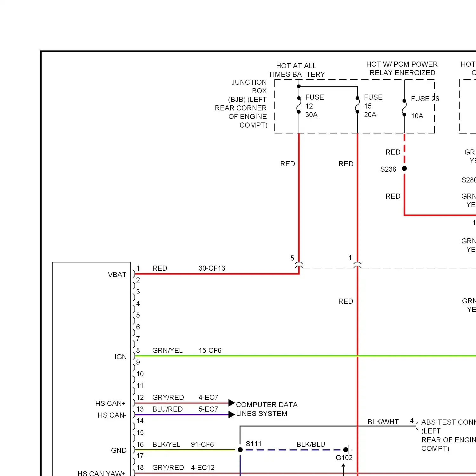Click the BLK/YEL wire color at pin 16
The height and width of the screenshot is (476, 476).
click(x=166, y=445)
